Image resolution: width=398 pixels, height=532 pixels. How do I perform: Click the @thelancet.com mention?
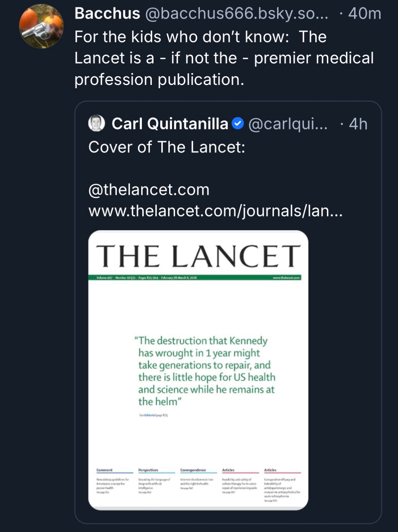tap(149, 190)
